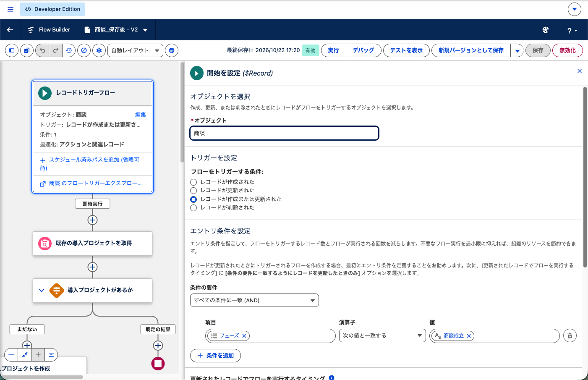Expand the save-as-new-version arrow menu
The width and height of the screenshot is (588, 380).
pyautogui.click(x=517, y=50)
